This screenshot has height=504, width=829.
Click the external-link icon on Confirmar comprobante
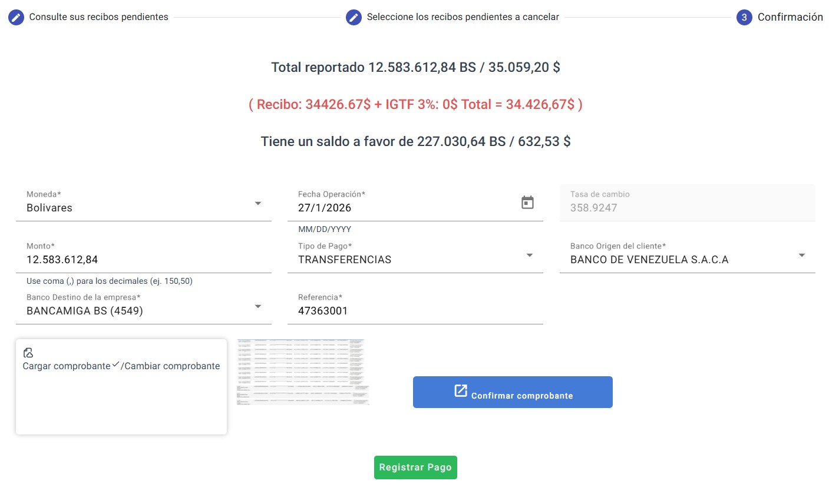point(461,391)
